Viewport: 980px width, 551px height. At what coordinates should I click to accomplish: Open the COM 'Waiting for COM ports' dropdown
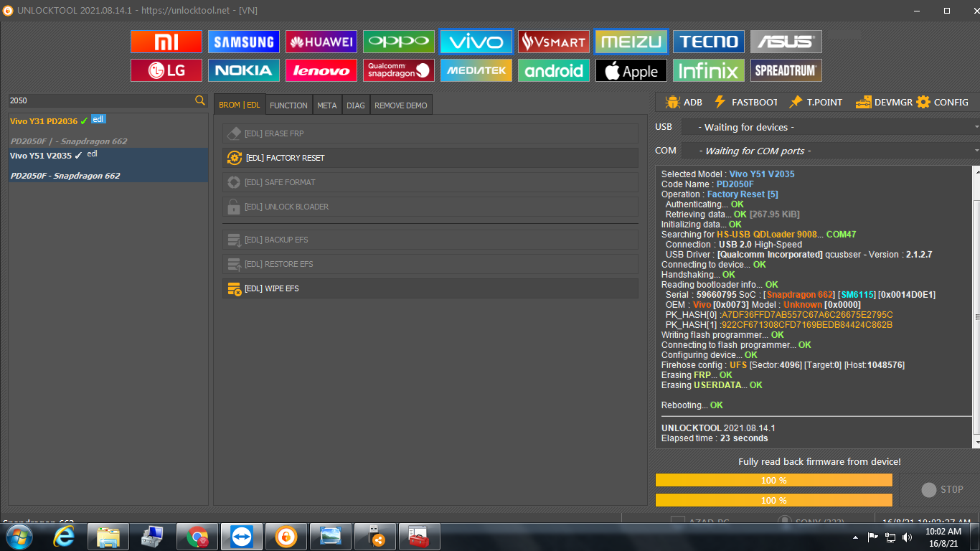[830, 151]
